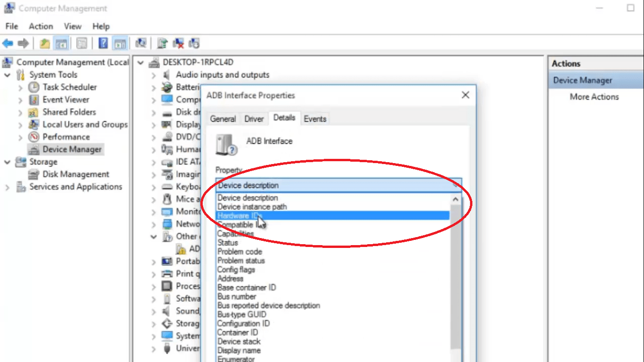
Task: Choose Base container ID in the list
Action: click(x=332, y=288)
